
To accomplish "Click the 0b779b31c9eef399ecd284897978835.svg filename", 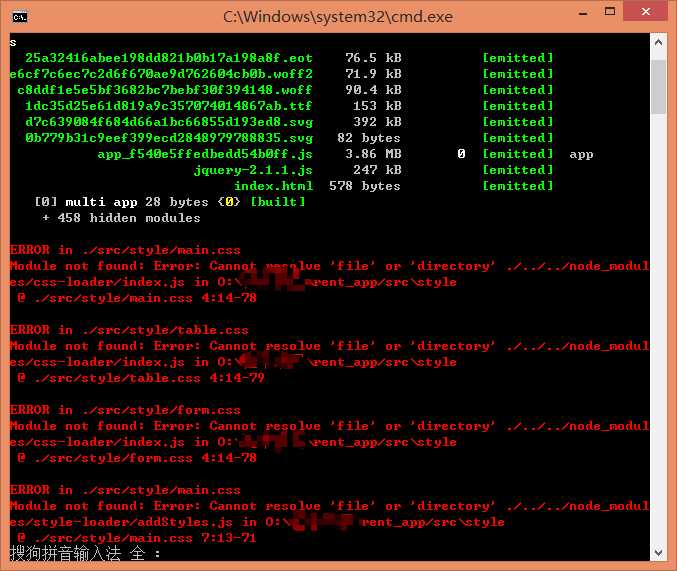I will (168, 138).
